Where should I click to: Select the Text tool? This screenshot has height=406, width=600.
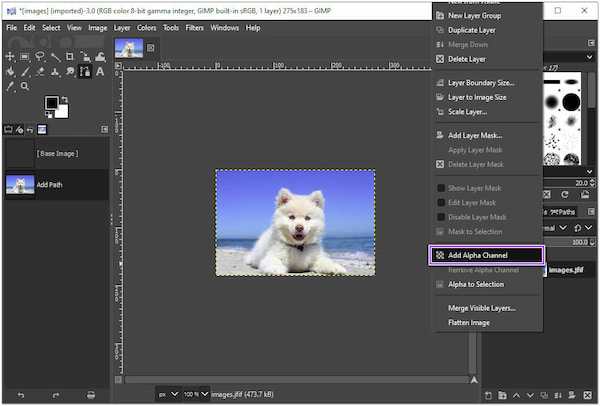click(100, 72)
